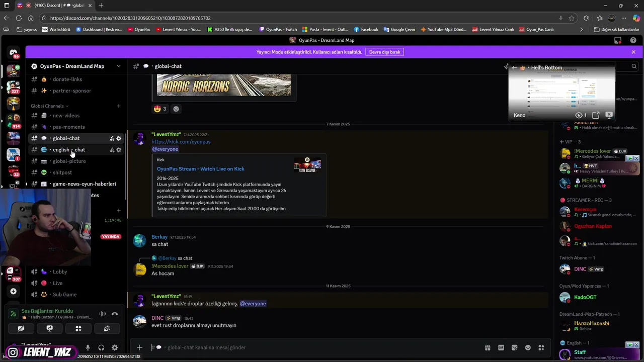Collapse the Global Channels category
Viewport: 644px width, 362px height.
pyautogui.click(x=49, y=106)
